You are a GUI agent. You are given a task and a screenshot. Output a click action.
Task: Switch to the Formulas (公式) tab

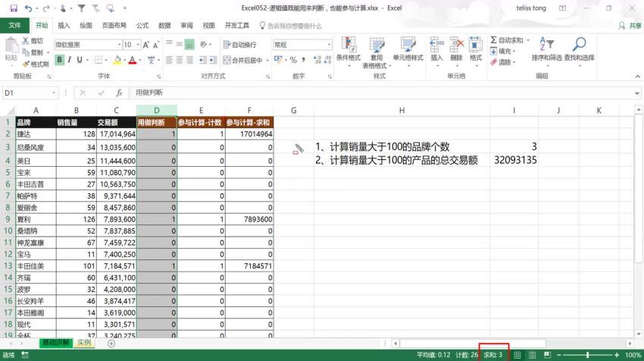(142, 26)
